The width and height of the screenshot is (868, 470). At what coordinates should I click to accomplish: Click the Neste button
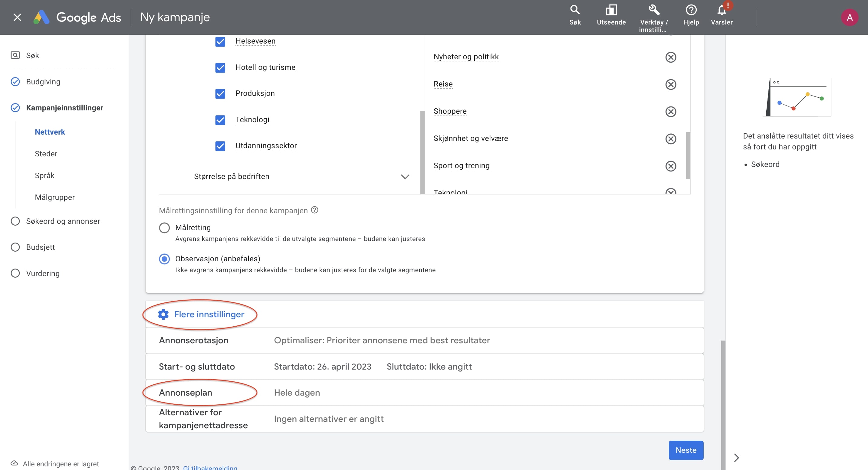point(686,450)
